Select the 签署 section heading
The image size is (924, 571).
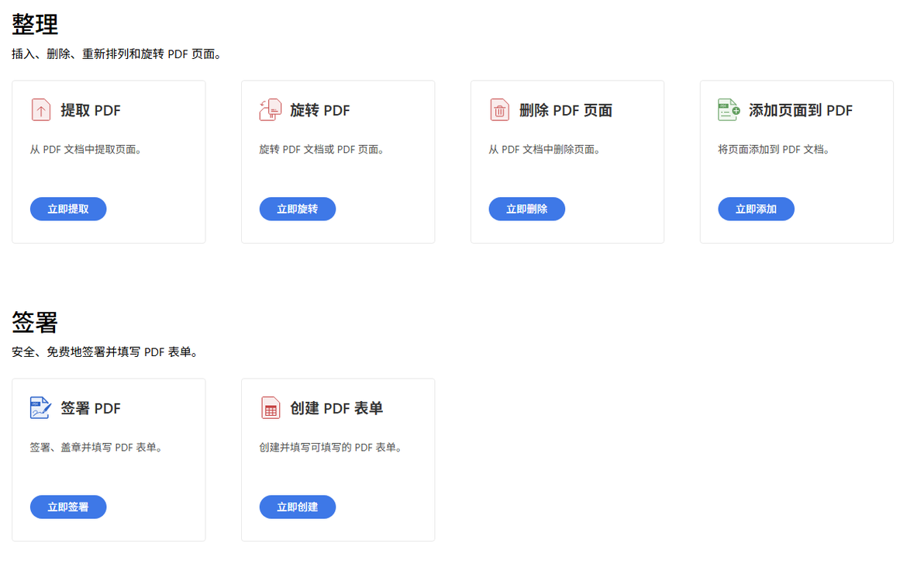click(x=35, y=322)
